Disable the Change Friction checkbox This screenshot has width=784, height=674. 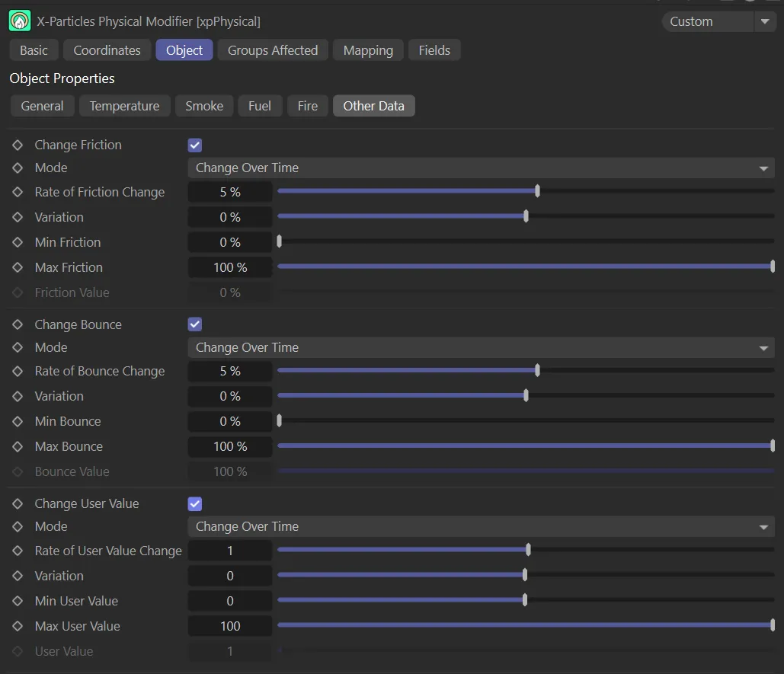[x=195, y=145]
